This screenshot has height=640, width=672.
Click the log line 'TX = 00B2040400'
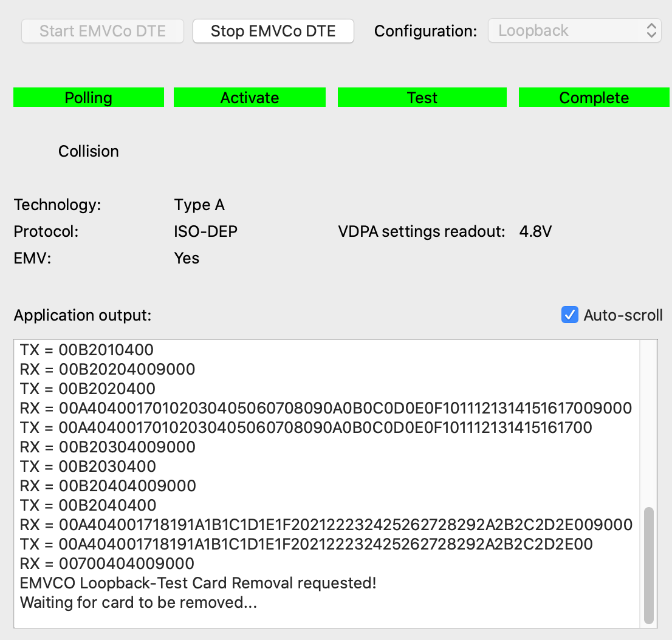click(88, 505)
